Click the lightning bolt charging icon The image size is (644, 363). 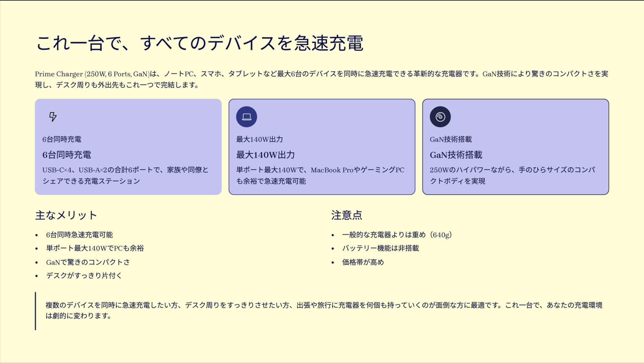click(53, 117)
